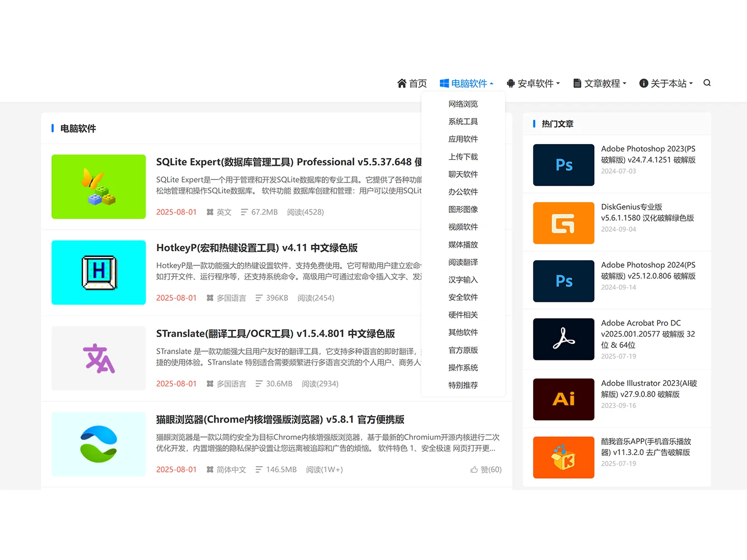Image resolution: width=747 pixels, height=560 pixels.
Task: Choose 官方原版 in the dropdown menu
Action: coord(463,350)
